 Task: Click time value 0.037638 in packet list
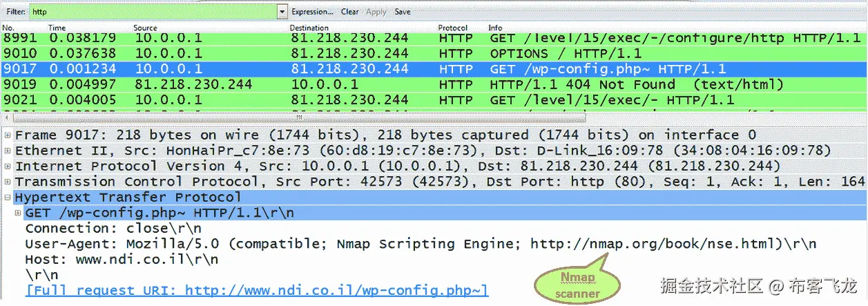[x=83, y=53]
